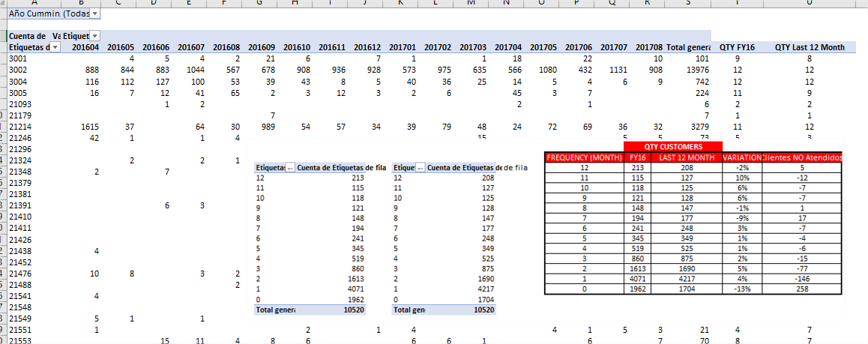Select the 3279 total cell for 21214
Image resolution: width=868 pixels, height=344 pixels.
tap(701, 127)
